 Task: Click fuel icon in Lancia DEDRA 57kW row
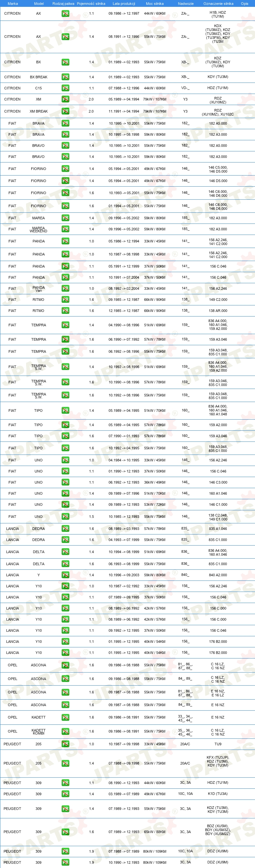point(65,529)
